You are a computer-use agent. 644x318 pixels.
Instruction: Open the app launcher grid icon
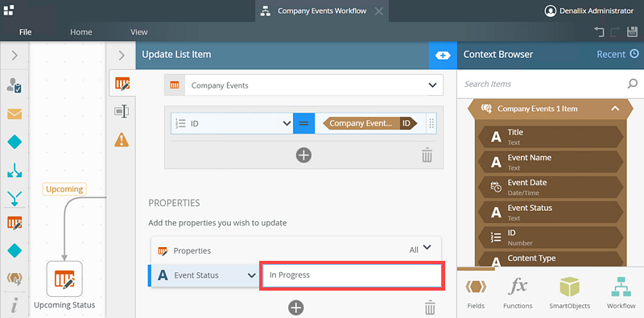9,10
